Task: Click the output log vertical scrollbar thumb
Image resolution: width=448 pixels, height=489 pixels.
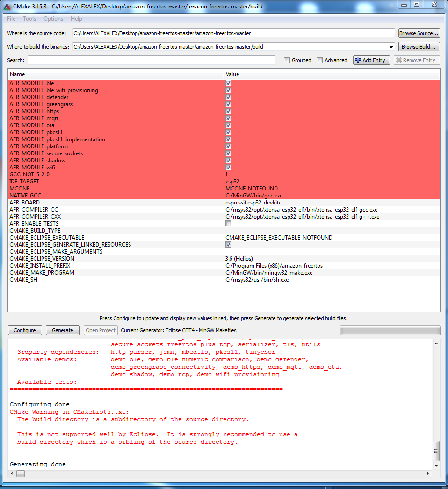Action: point(436,451)
